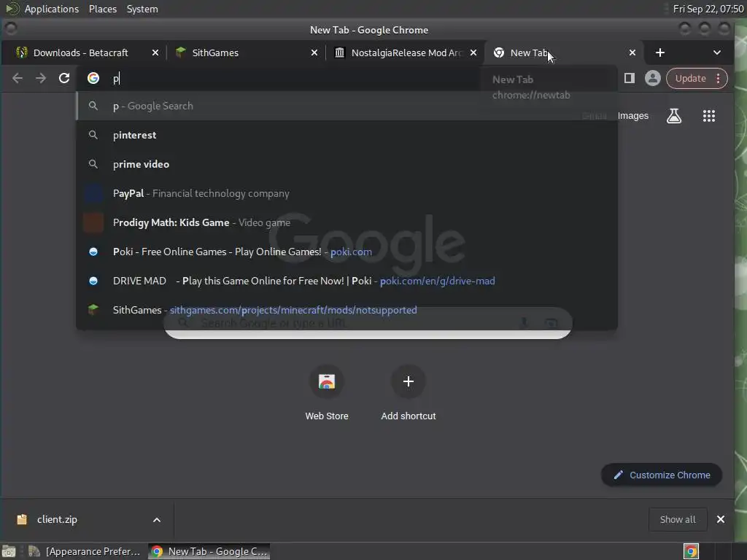747x560 pixels.
Task: Open the Applications menu
Action: [x=52, y=9]
